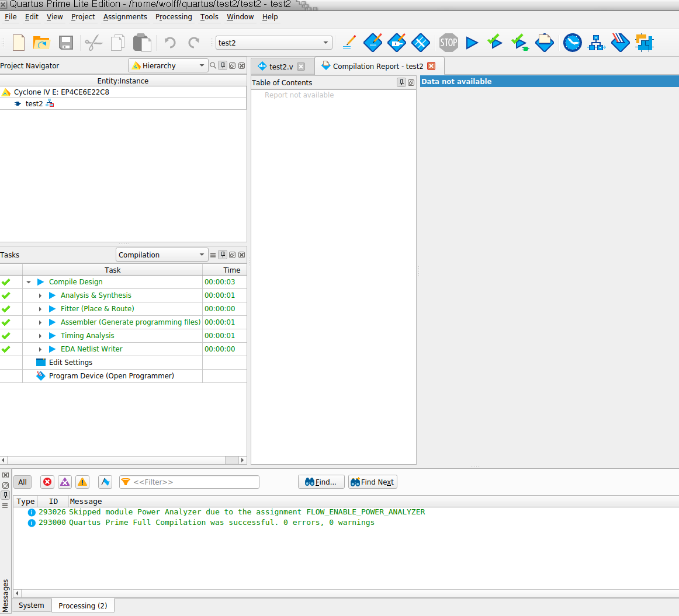Click the Find... button
The image size is (679, 616).
321,482
